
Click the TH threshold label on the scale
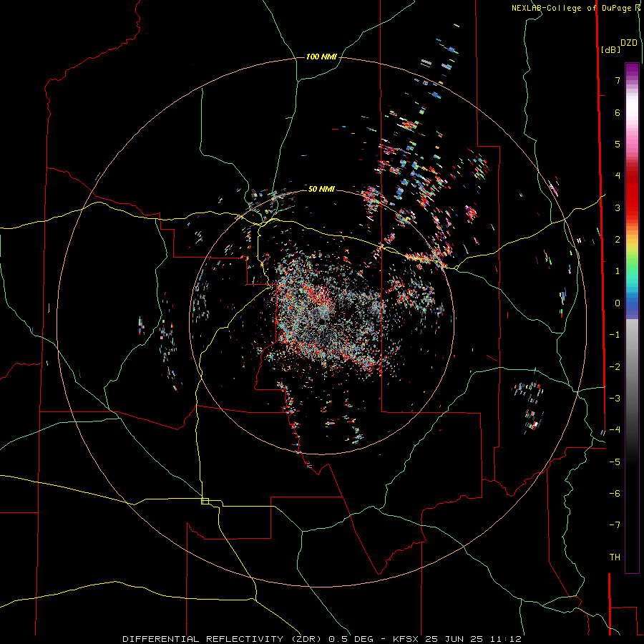(x=615, y=557)
